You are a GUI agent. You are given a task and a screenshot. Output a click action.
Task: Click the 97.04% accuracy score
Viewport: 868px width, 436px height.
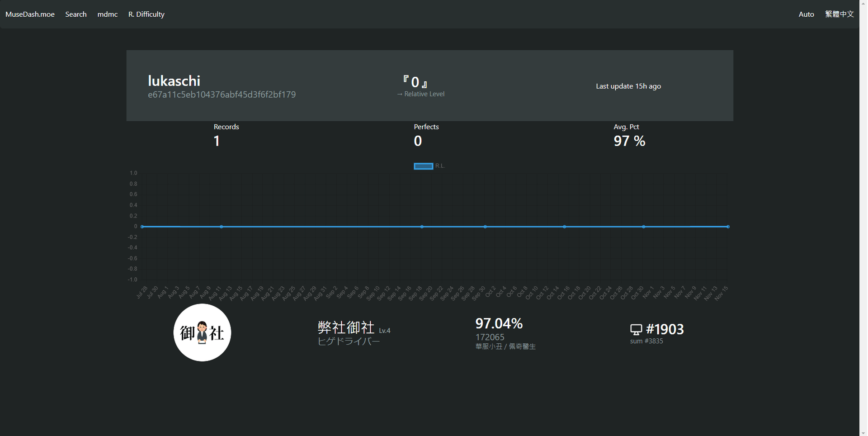point(499,323)
